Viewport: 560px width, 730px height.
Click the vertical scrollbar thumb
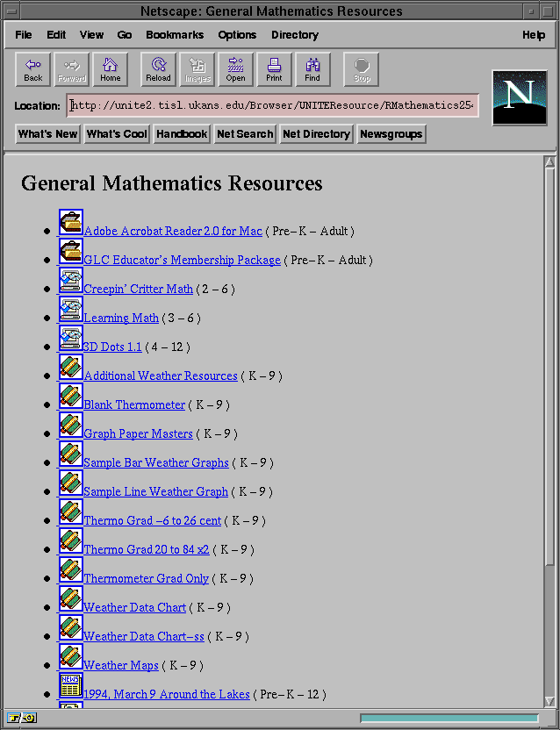click(549, 366)
